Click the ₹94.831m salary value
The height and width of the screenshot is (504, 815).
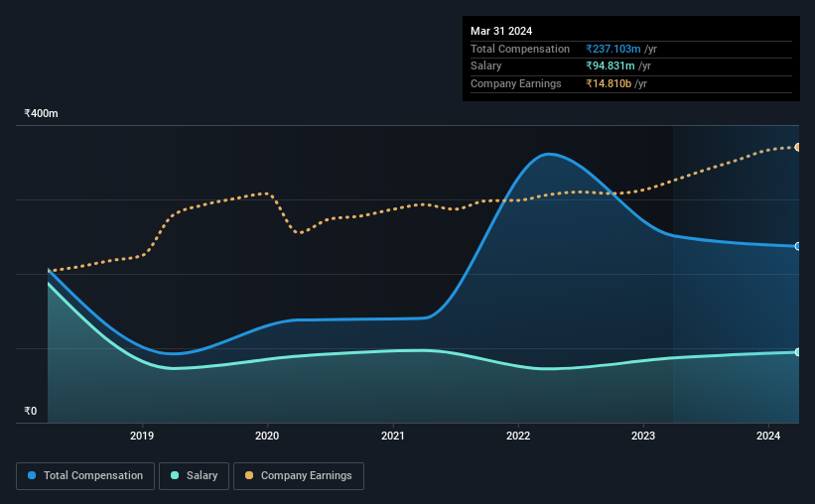tap(611, 66)
